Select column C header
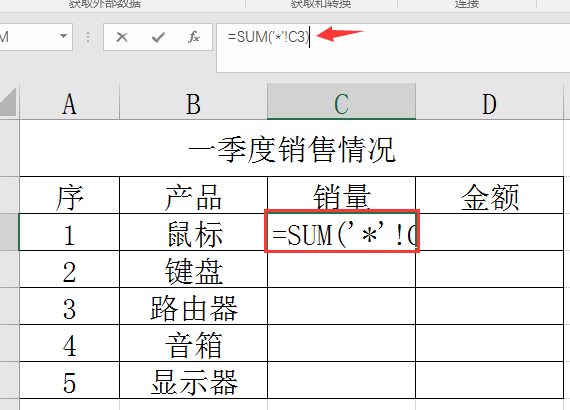Image resolution: width=570 pixels, height=410 pixels. click(341, 104)
